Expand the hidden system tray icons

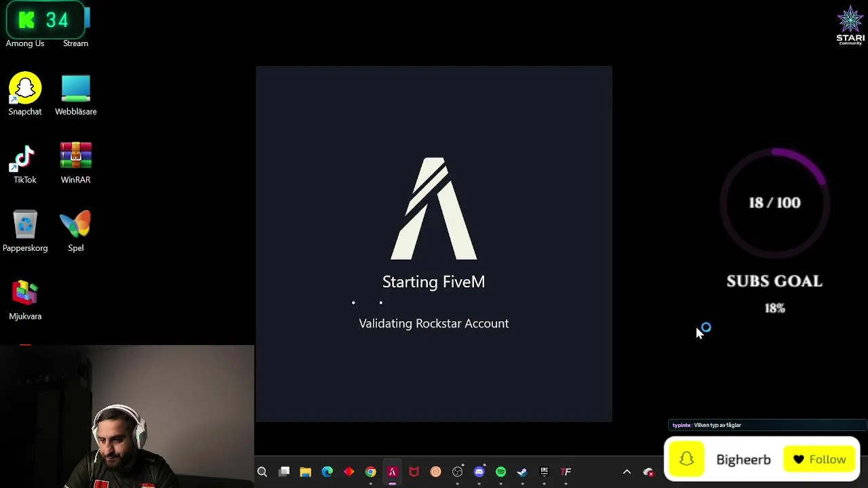tap(627, 472)
